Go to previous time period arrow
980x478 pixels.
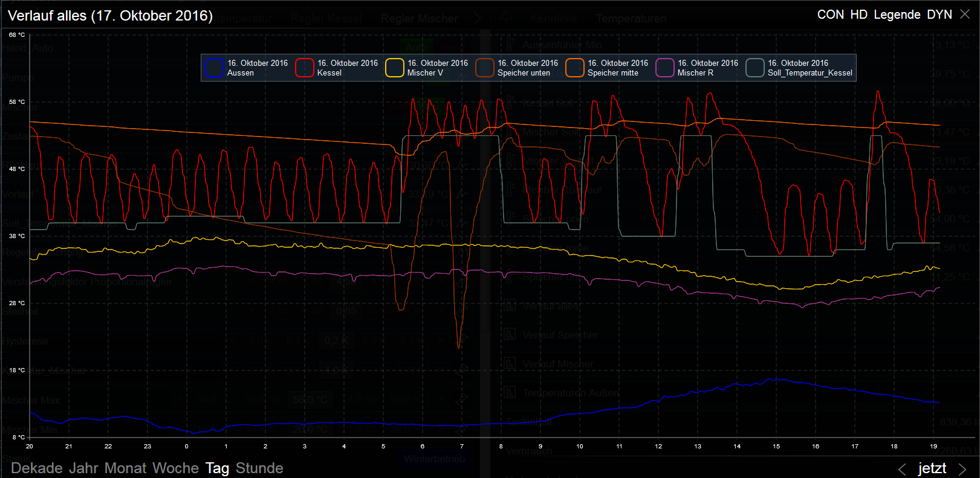pos(902,469)
